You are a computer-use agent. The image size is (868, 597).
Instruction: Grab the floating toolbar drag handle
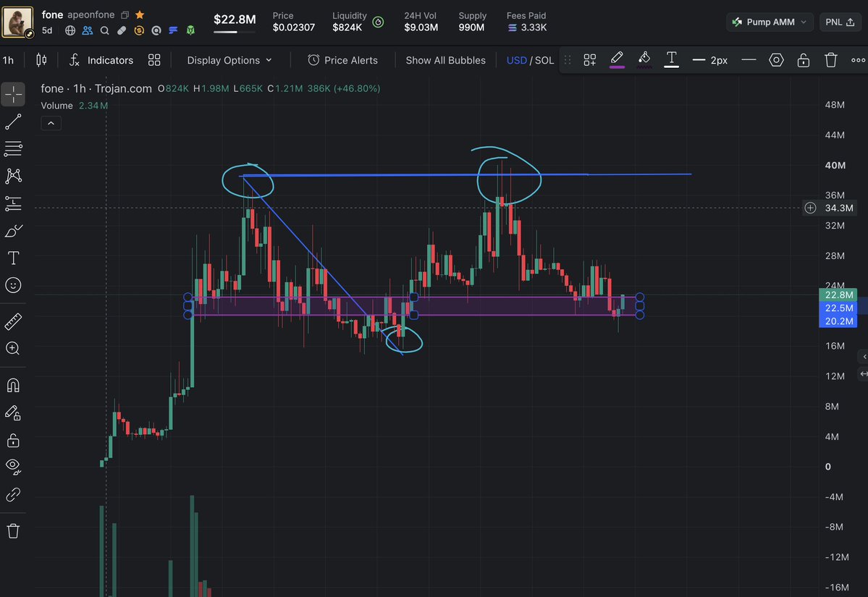(x=568, y=60)
